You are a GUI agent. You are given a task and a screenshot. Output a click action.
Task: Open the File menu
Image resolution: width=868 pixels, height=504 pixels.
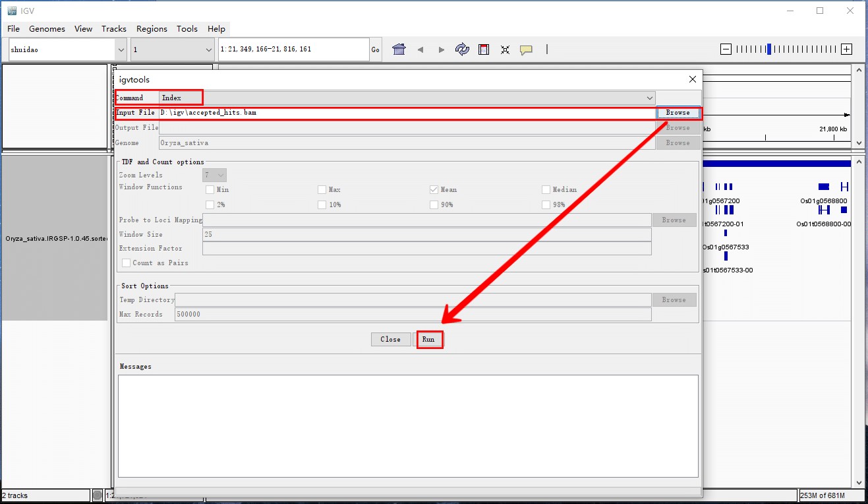click(14, 29)
